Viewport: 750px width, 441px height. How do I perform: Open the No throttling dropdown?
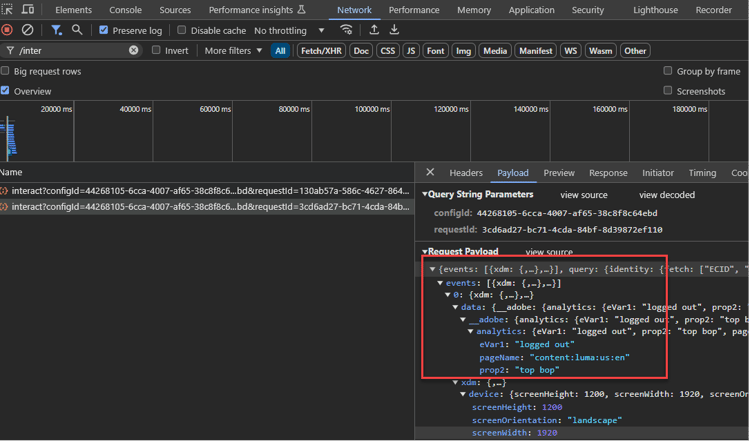click(289, 31)
